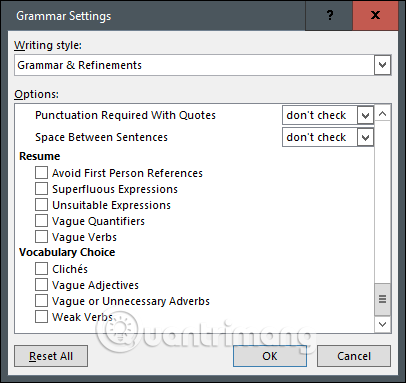This screenshot has width=406, height=383.
Task: Enable the Clichés checkbox
Action: (41, 269)
